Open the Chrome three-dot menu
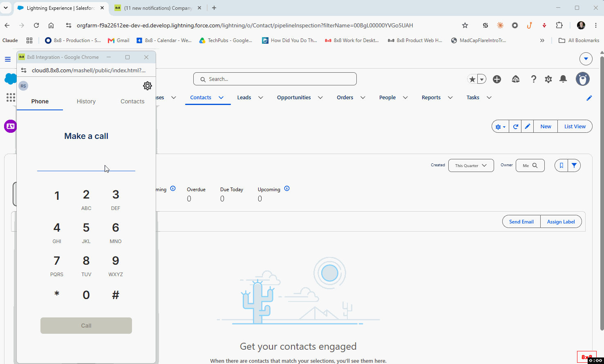Image resolution: width=604 pixels, height=364 pixels. coord(596,25)
